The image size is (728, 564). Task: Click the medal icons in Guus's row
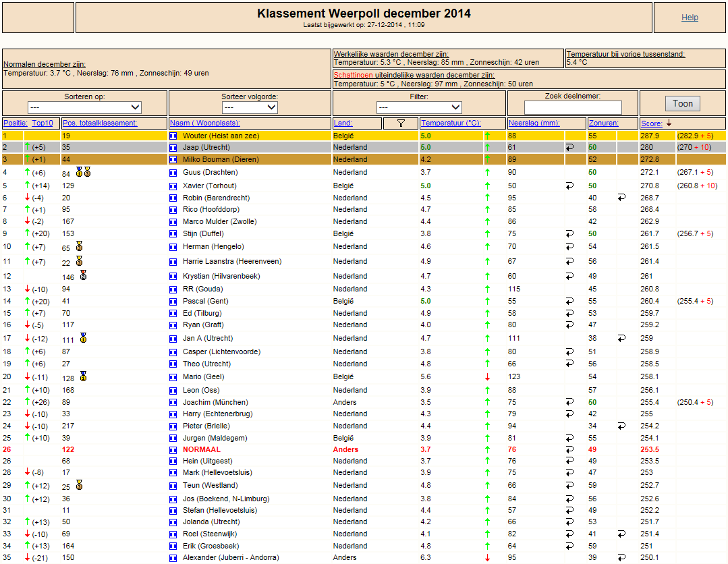coord(84,172)
